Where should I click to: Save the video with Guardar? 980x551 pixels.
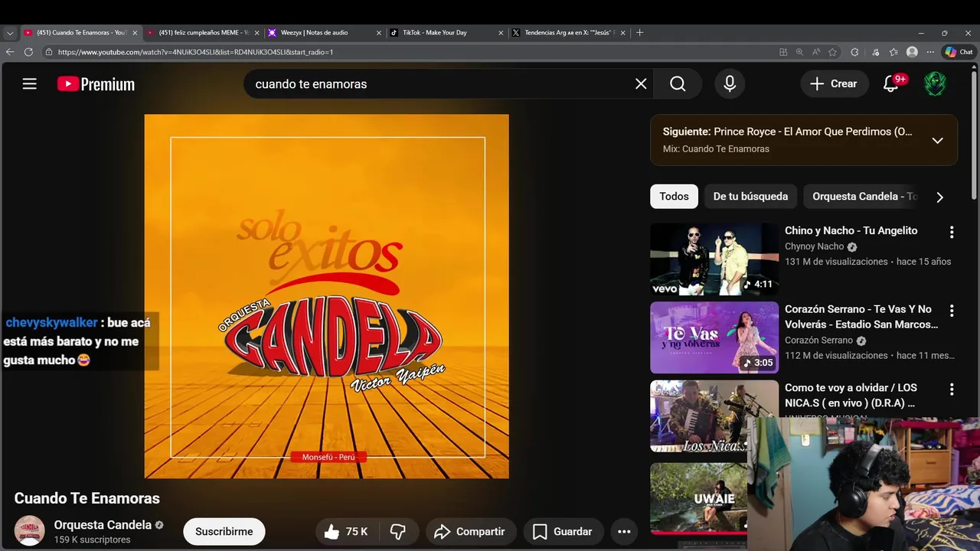click(x=563, y=532)
